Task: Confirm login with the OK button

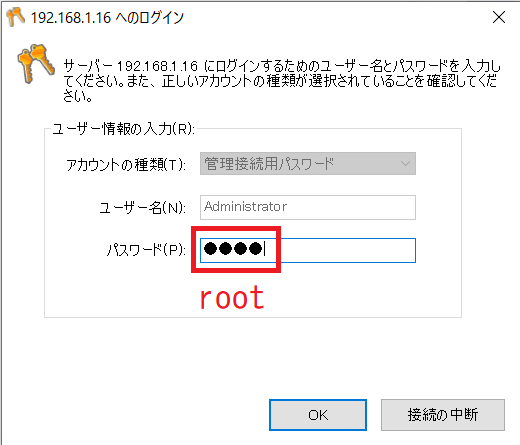Action: tap(318, 415)
